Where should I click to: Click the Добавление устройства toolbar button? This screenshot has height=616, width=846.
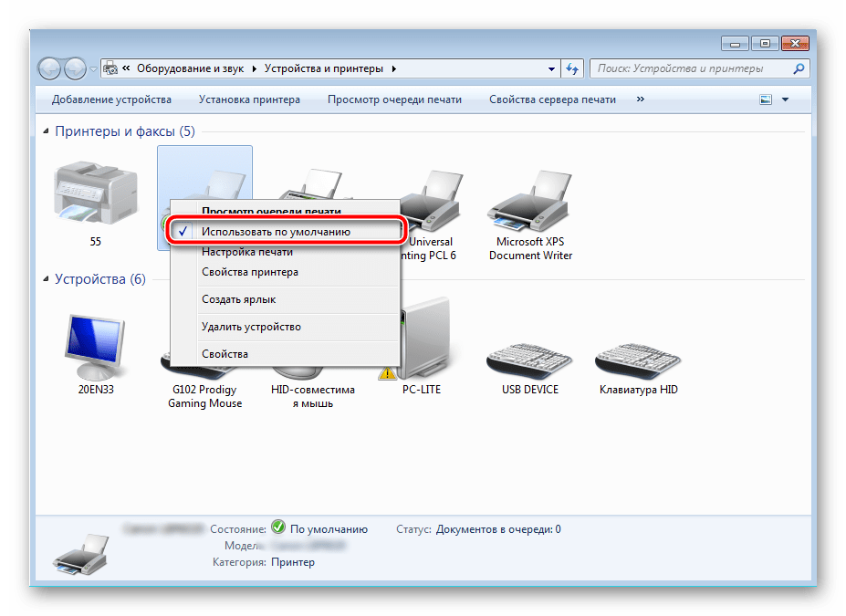[x=111, y=99]
